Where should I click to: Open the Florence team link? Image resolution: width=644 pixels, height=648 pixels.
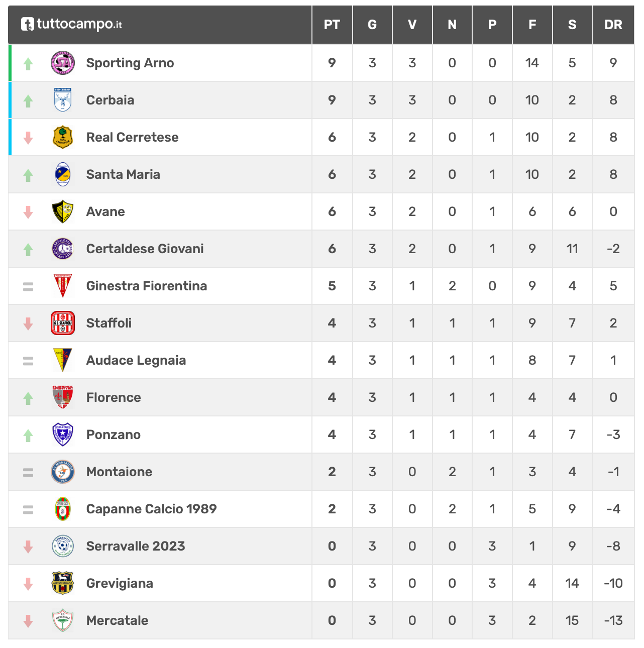114,397
